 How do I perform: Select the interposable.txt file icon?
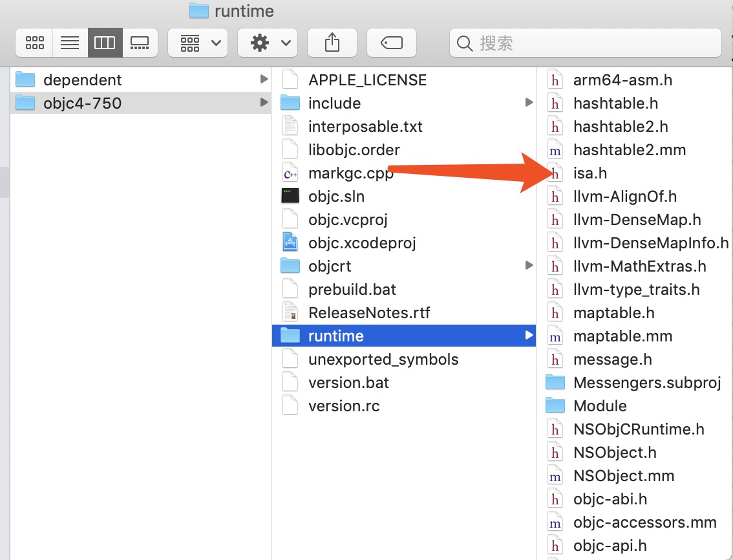point(290,126)
